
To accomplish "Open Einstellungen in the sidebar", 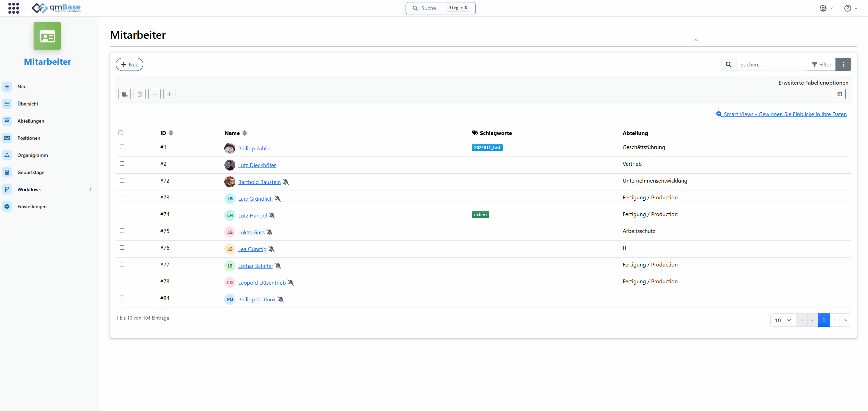I will pyautogui.click(x=32, y=207).
